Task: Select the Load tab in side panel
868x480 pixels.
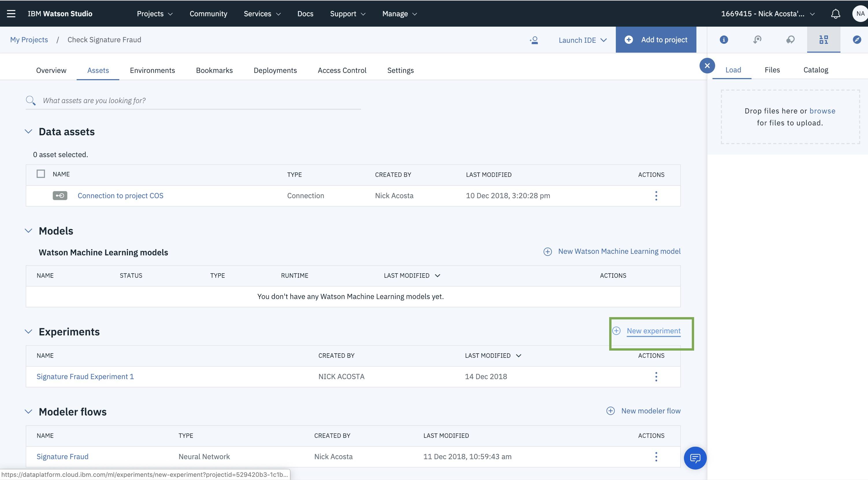Action: [733, 70]
